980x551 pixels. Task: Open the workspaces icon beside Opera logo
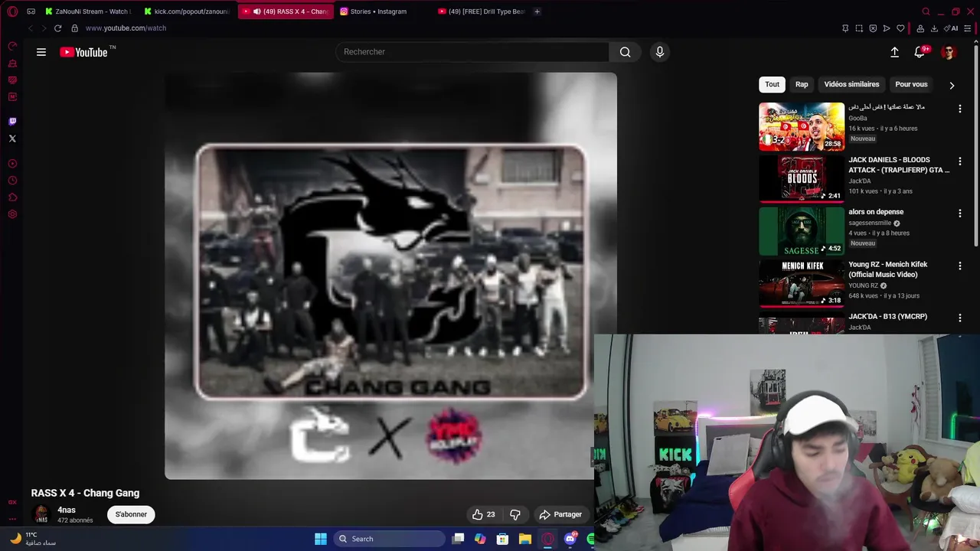coord(31,11)
